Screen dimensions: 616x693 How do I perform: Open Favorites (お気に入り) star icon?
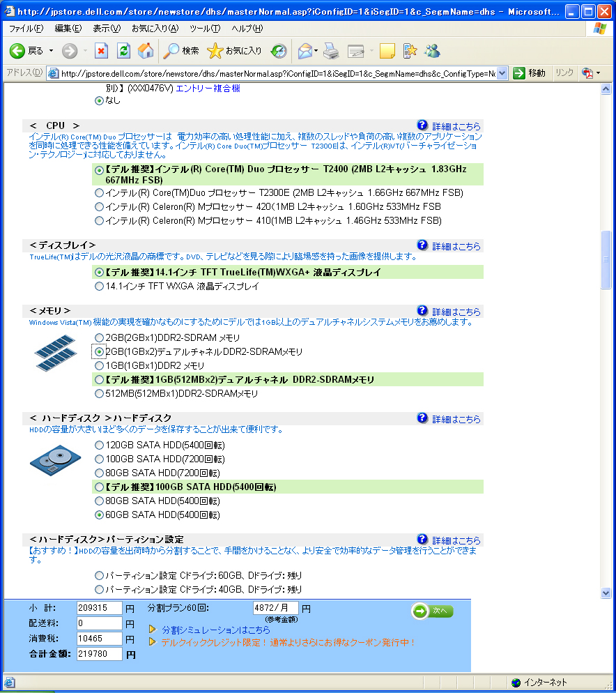215,51
